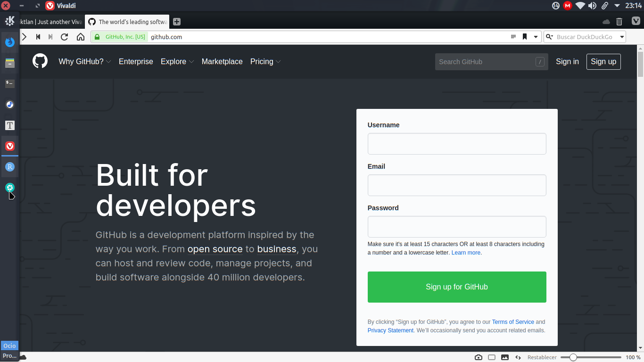Open the file manager dock icon

click(10, 63)
